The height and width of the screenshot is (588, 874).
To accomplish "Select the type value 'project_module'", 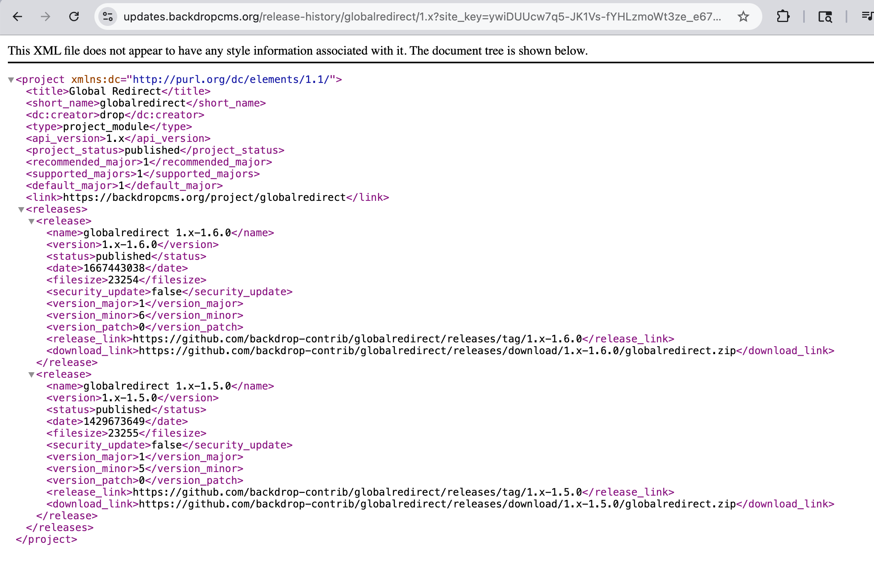I will [x=106, y=127].
